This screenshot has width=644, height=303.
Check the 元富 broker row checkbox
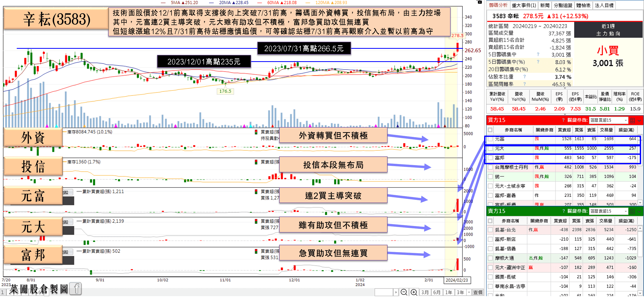click(490, 139)
